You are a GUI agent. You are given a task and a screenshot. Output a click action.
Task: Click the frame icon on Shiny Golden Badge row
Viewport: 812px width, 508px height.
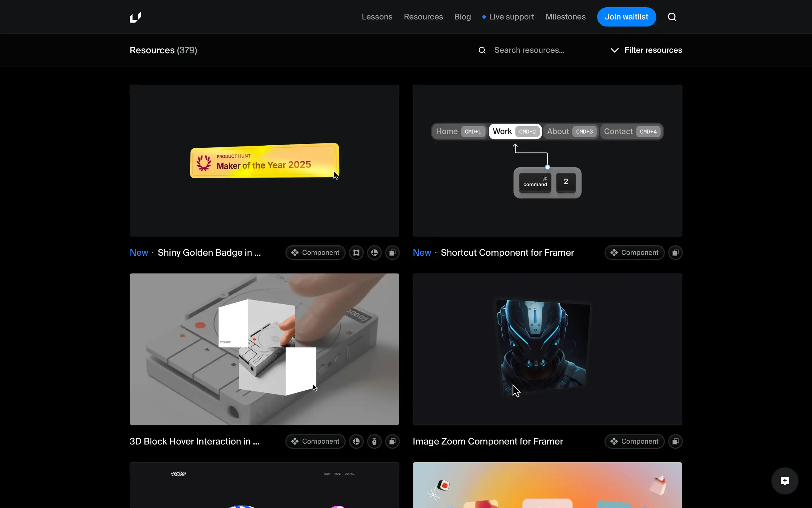[x=356, y=253]
